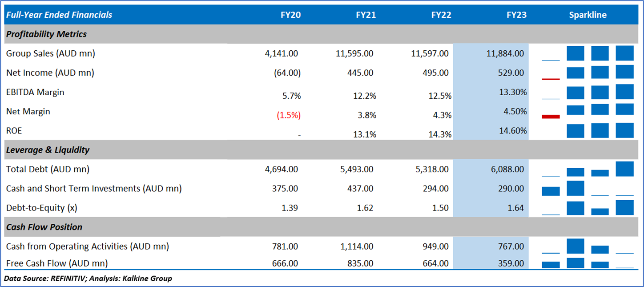This screenshot has height=287, width=644.
Task: Click the Profitability Metrics section header
Action: pyautogui.click(x=46, y=34)
